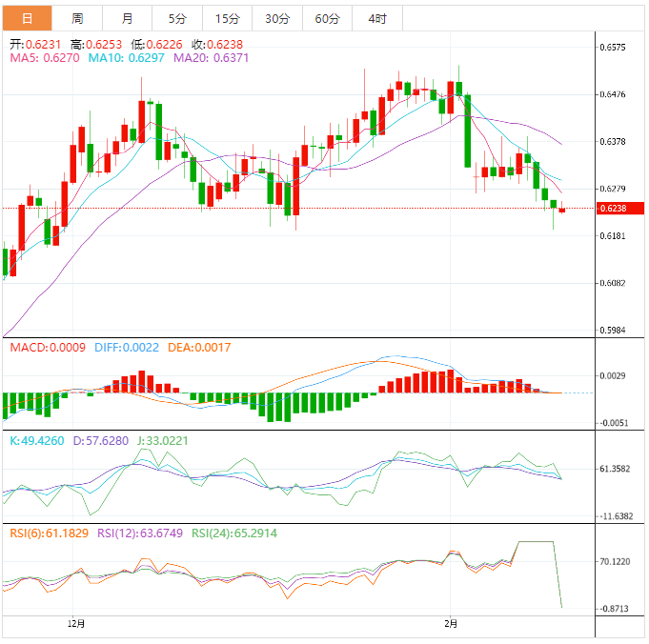Switch to the 5分 interval tab
Screen dimensions: 649x644
pos(177,18)
